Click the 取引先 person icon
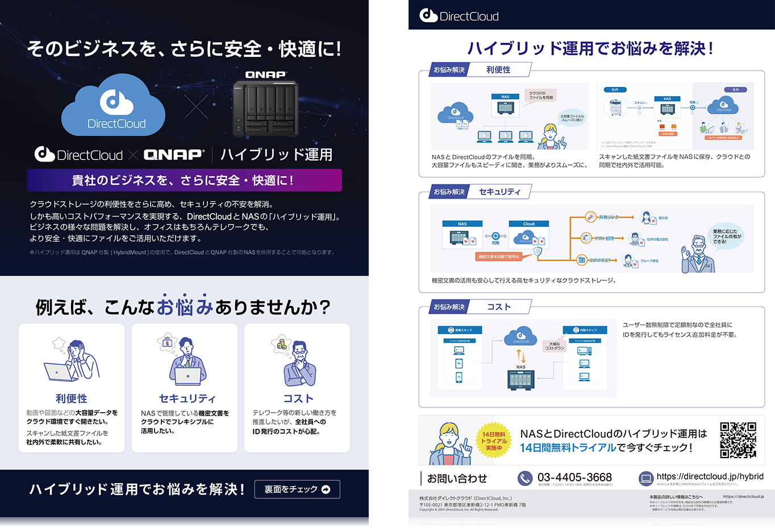This screenshot has height=532, width=775. coord(647,217)
